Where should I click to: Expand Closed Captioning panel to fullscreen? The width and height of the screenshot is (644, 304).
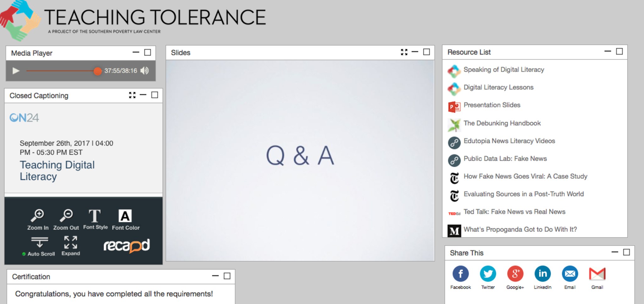[x=132, y=95]
